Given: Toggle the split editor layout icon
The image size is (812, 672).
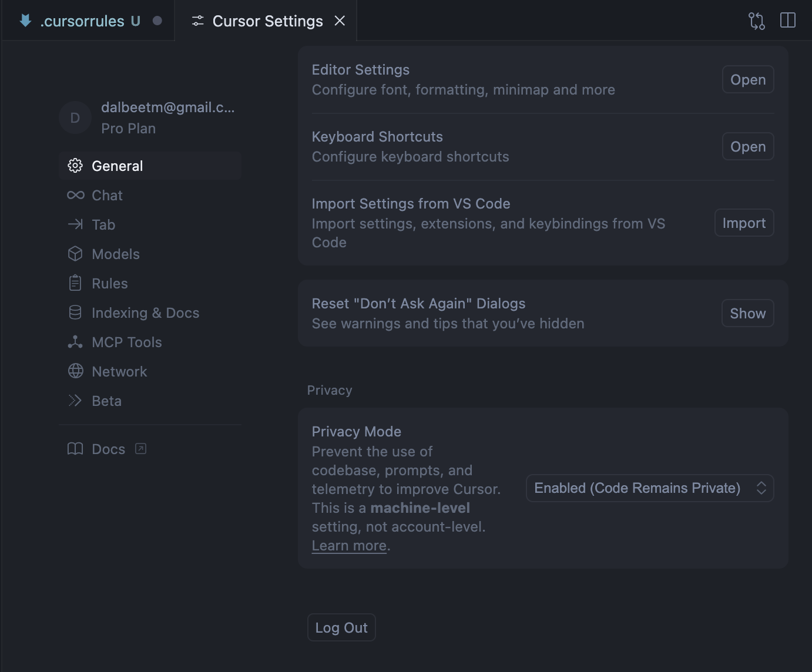Looking at the screenshot, I should click(x=788, y=20).
